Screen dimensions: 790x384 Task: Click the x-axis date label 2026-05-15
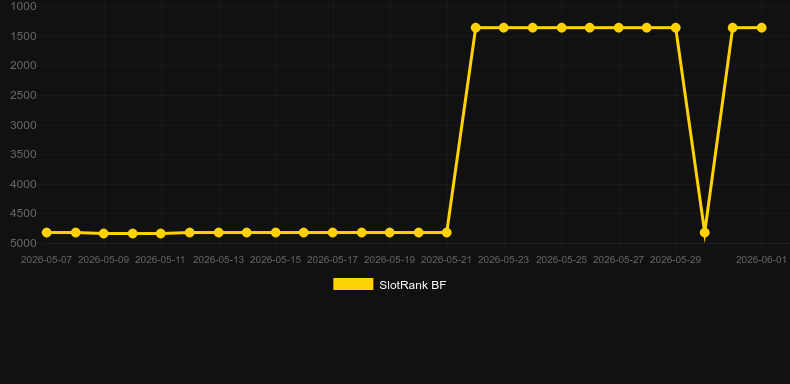(275, 260)
